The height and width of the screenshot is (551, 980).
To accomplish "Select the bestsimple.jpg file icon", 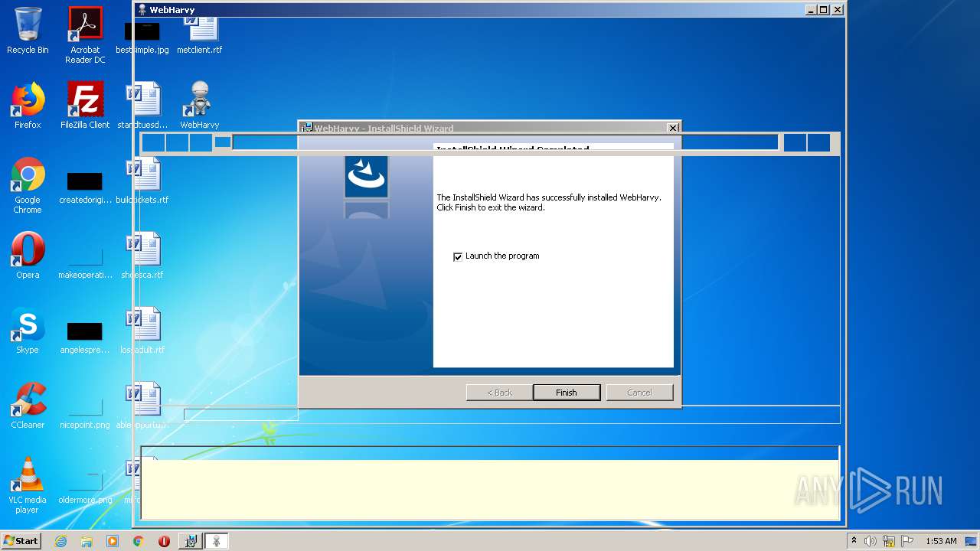I will 142,37.
